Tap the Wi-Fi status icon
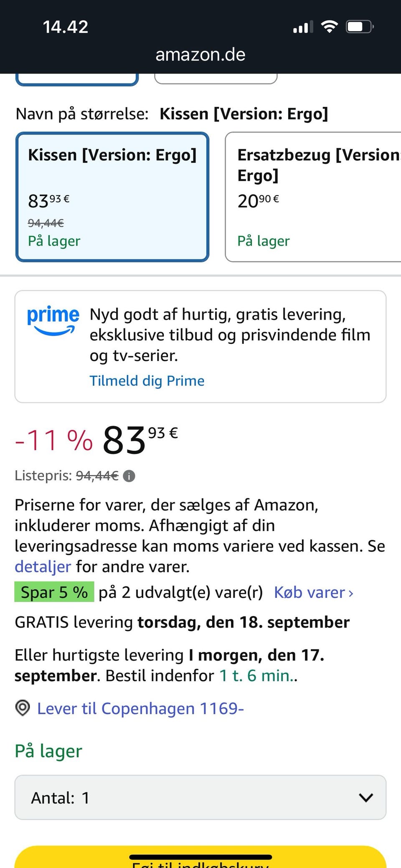 [x=329, y=27]
